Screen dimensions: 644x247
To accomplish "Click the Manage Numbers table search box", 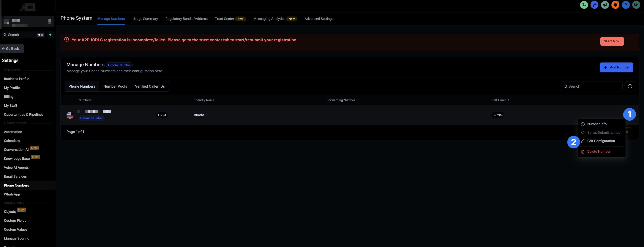I will 591,86.
